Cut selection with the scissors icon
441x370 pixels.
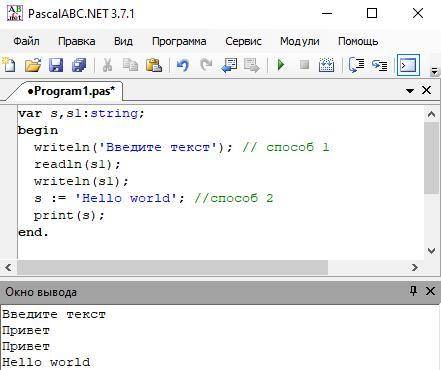tap(107, 65)
